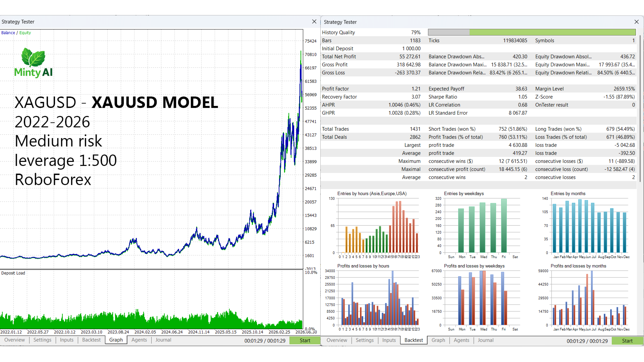Select the Inputs tab in the right panel
The width and height of the screenshot is (644, 362).
coord(389,340)
